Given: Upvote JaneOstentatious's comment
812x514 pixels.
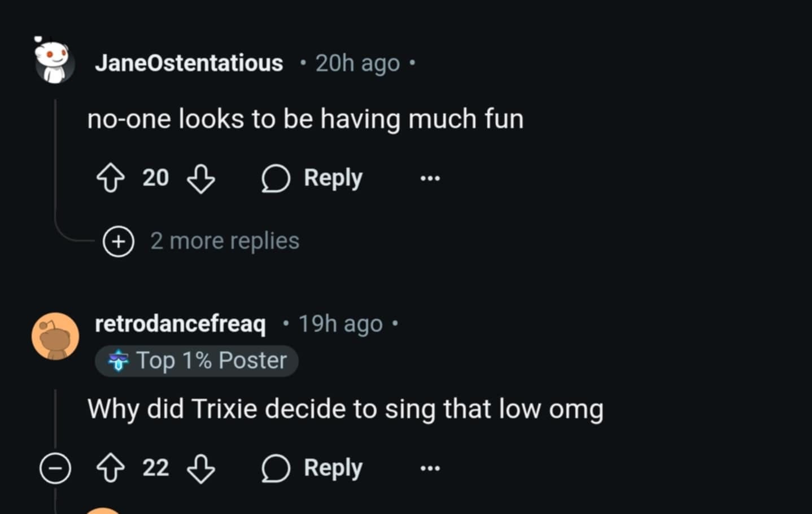Looking at the screenshot, I should (x=110, y=178).
